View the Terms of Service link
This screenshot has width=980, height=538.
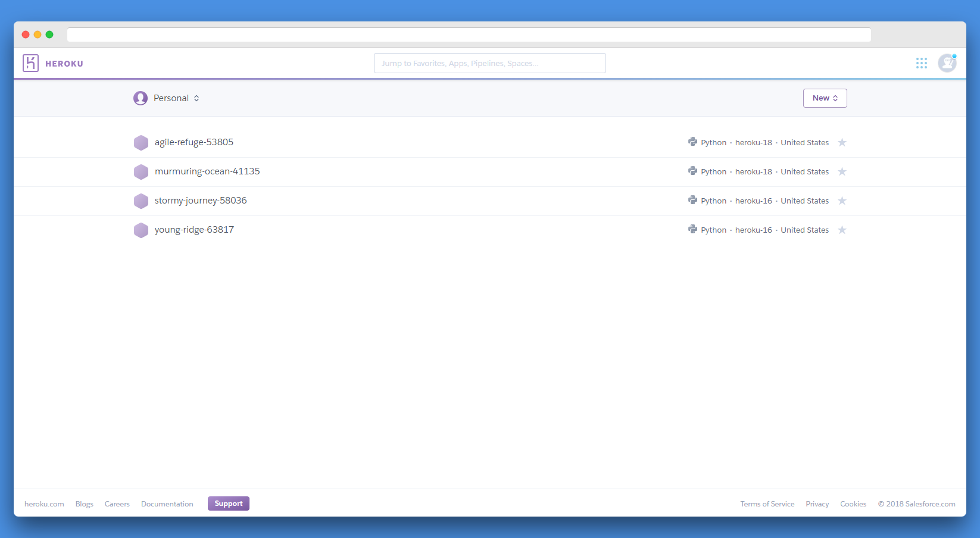pyautogui.click(x=767, y=504)
